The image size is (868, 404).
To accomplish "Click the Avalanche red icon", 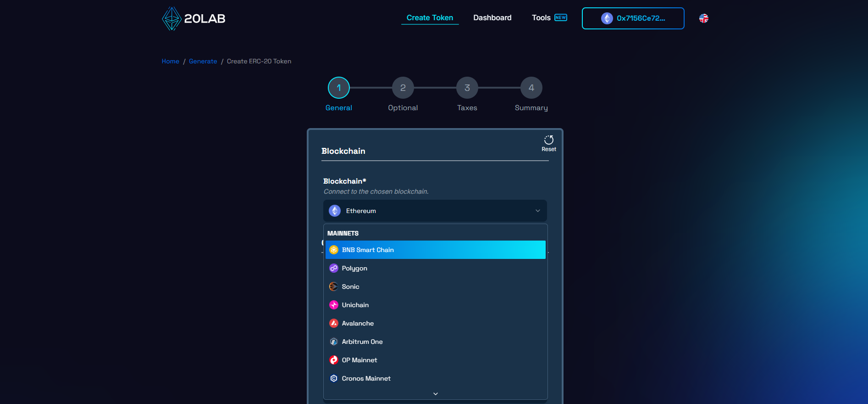I will point(334,323).
